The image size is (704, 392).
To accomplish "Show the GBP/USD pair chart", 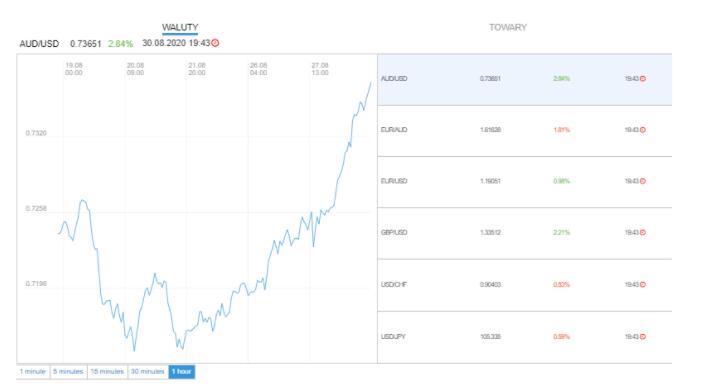I will point(524,233).
